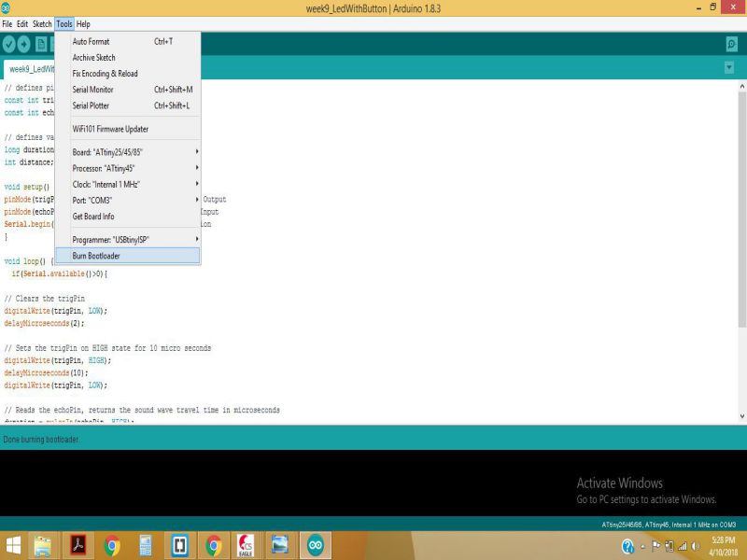Show hidden tray icons arrow
This screenshot has width=747, height=560.
(x=643, y=547)
